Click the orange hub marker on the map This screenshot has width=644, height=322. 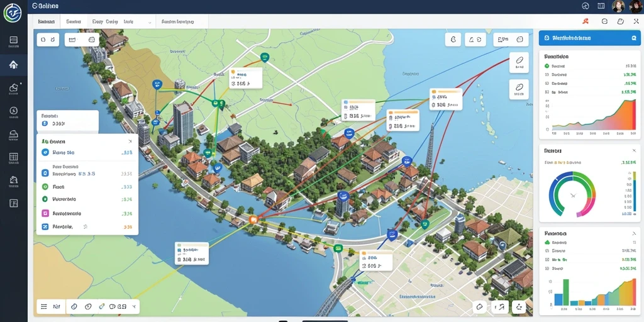(x=253, y=219)
